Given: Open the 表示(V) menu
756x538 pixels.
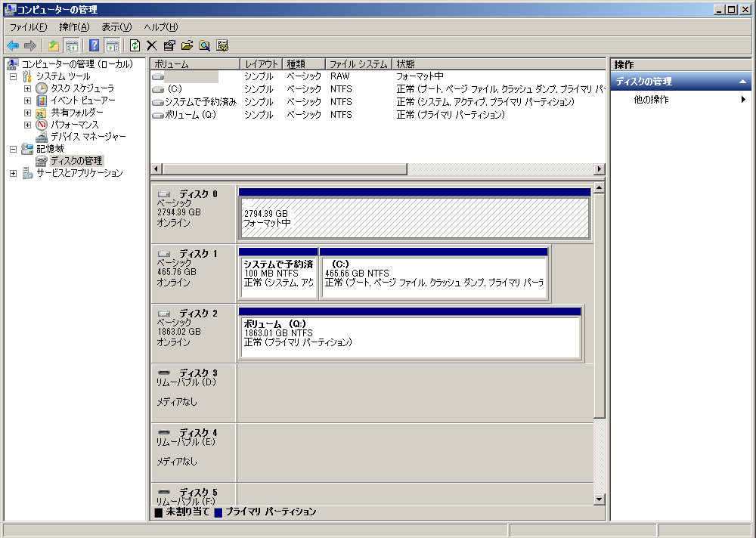Looking at the screenshot, I should point(116,27).
